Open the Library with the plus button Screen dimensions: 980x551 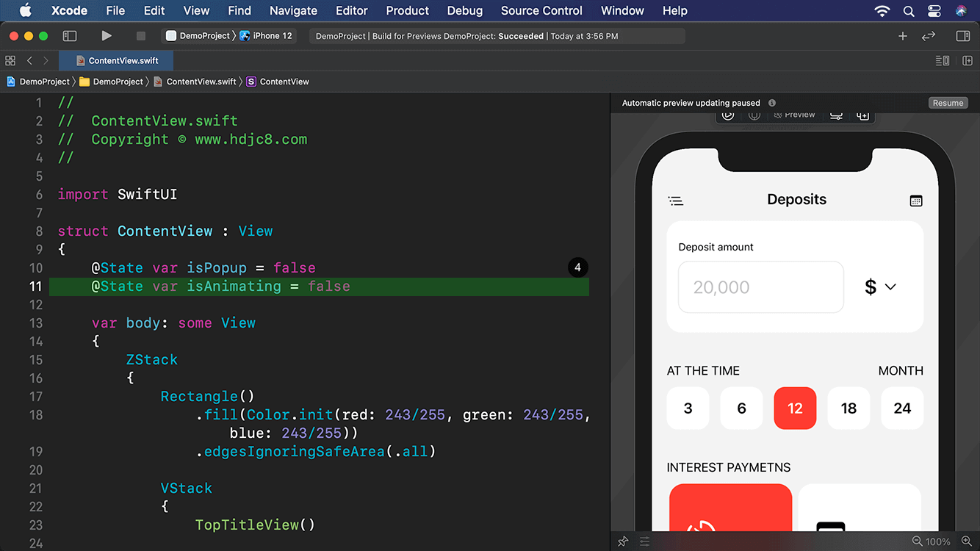coord(903,35)
